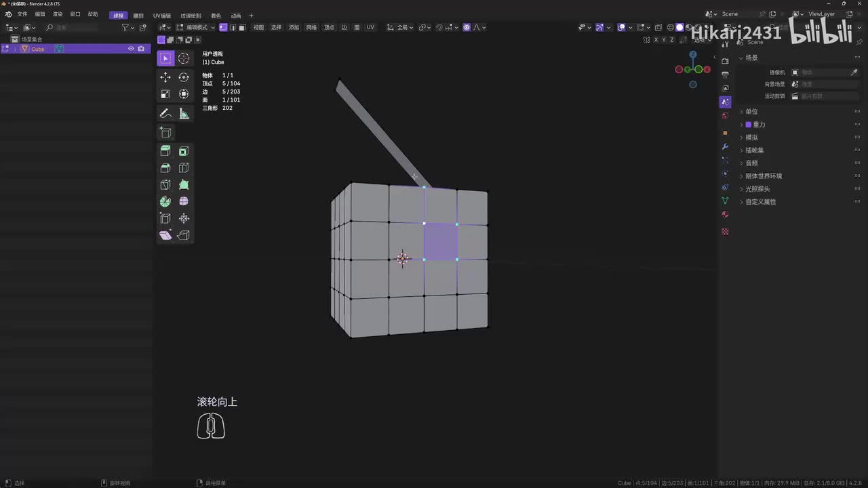This screenshot has height=488, width=868.
Task: Switch to the UV Editing workspace tab
Action: [x=162, y=15]
